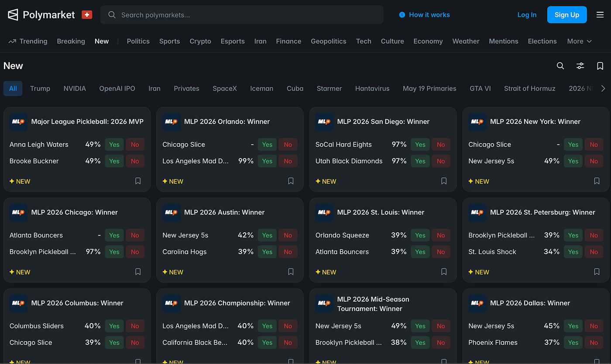Click the MLP logo on the Dallas card
This screenshot has height=364, width=611.
point(477,303)
